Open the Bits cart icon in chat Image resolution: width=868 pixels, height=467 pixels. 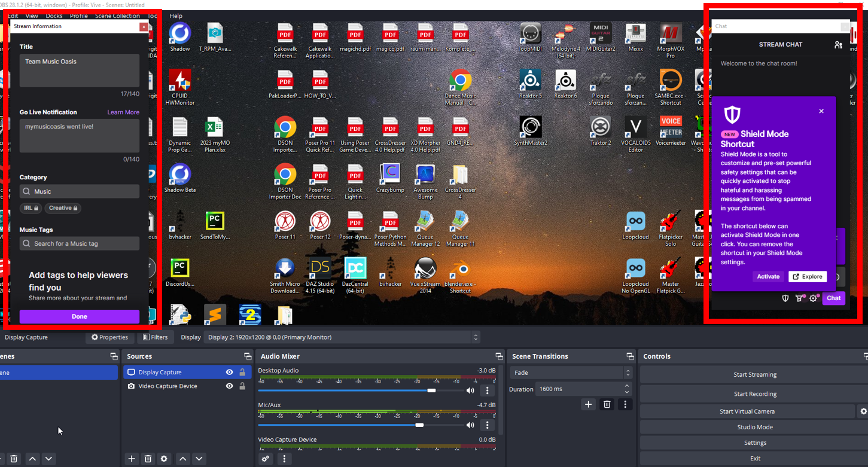[x=799, y=298]
